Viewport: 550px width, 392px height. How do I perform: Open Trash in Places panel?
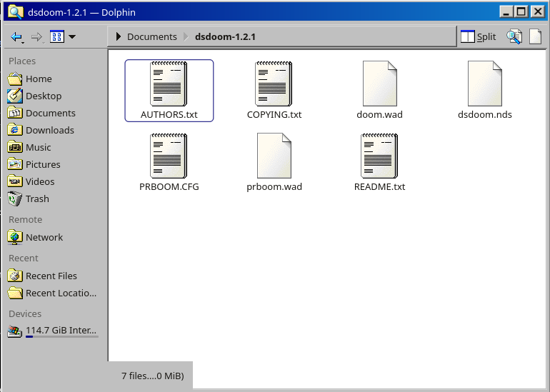[x=54, y=199]
